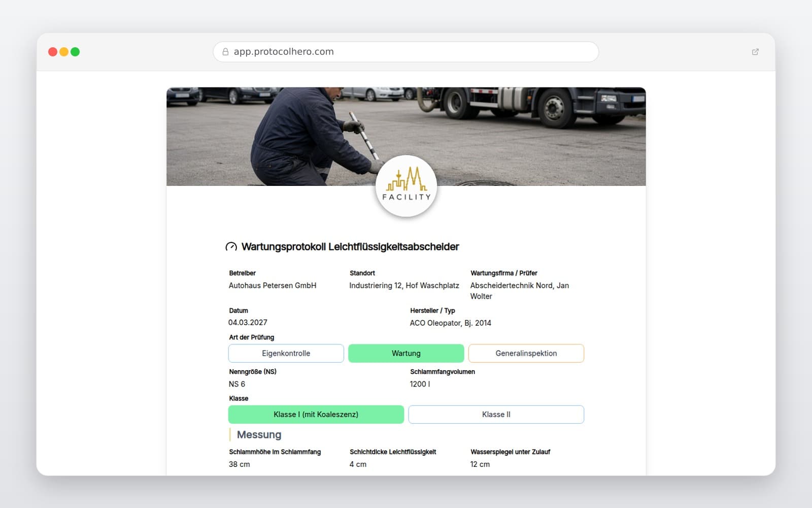
Task: Click the Wasserspiegel value 12 cm
Action: 480,464
